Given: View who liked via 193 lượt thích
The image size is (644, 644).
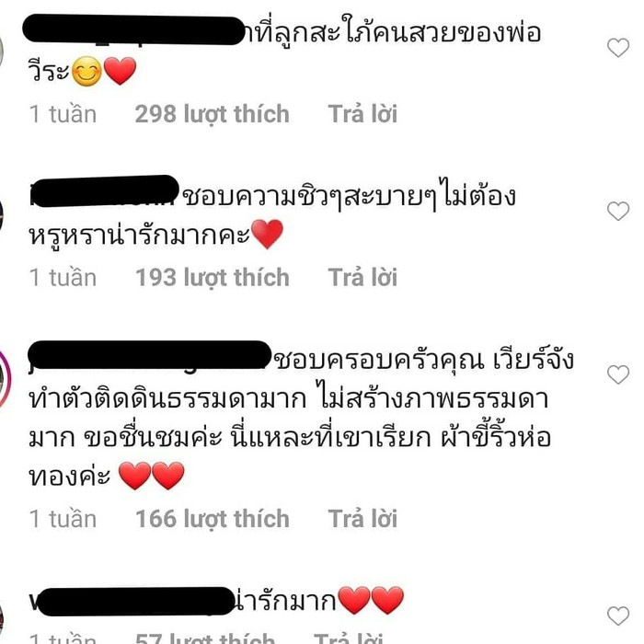Looking at the screenshot, I should [x=213, y=278].
